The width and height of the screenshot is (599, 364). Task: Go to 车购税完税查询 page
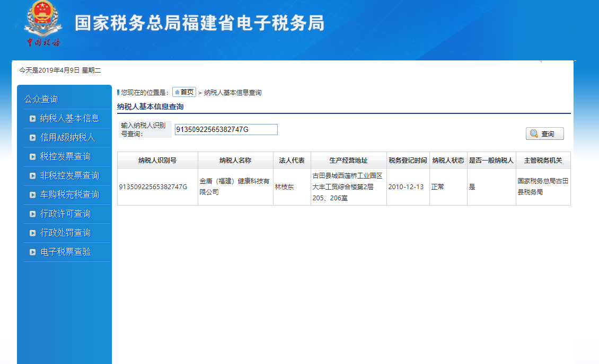(69, 195)
